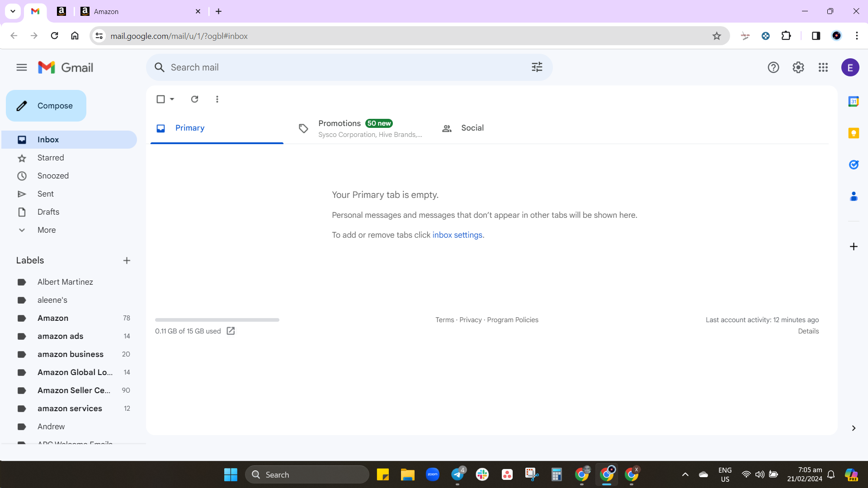Open Zoom from the taskbar
The width and height of the screenshot is (868, 488).
(433, 474)
